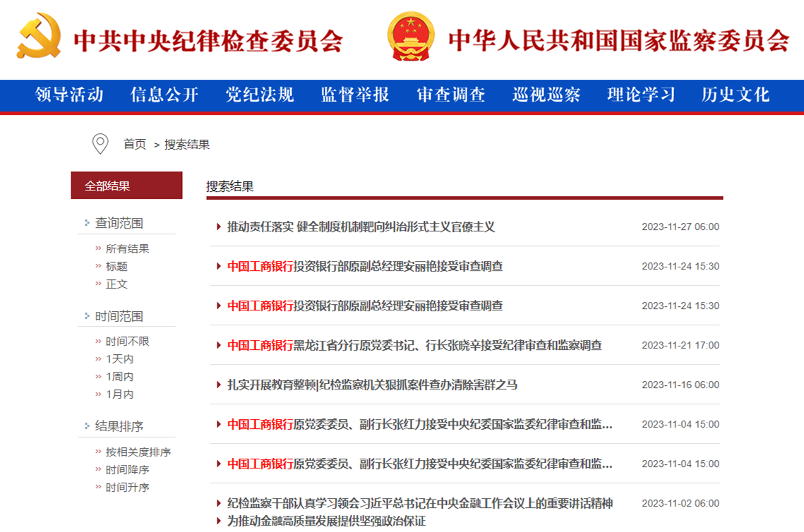
Task: Click the date 2023-11-16 06:00
Action: [x=680, y=385]
